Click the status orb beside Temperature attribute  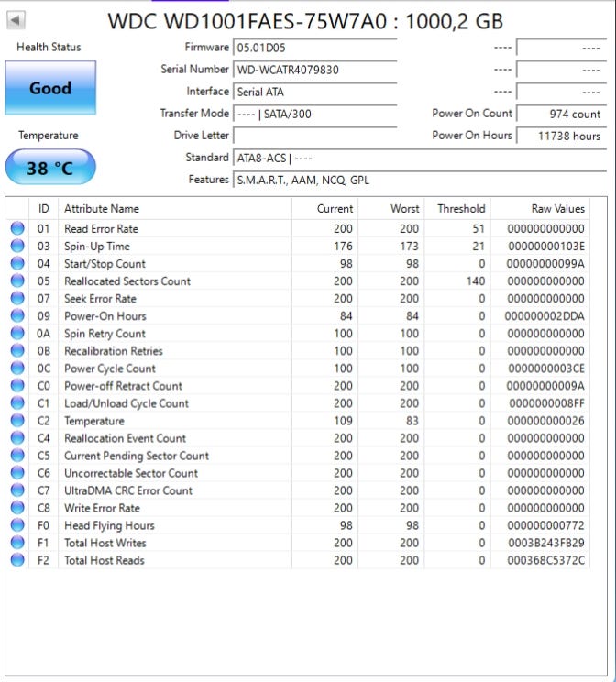click(17, 421)
